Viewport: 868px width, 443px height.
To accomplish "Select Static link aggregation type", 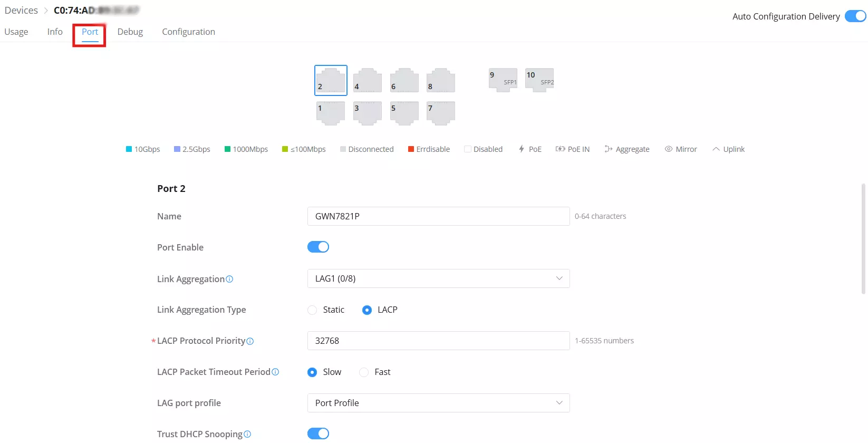I will coord(312,310).
